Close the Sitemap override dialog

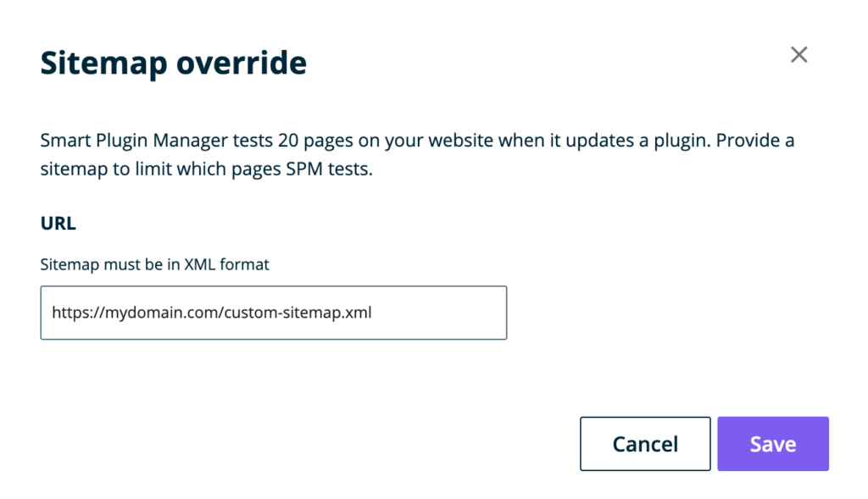click(x=798, y=55)
